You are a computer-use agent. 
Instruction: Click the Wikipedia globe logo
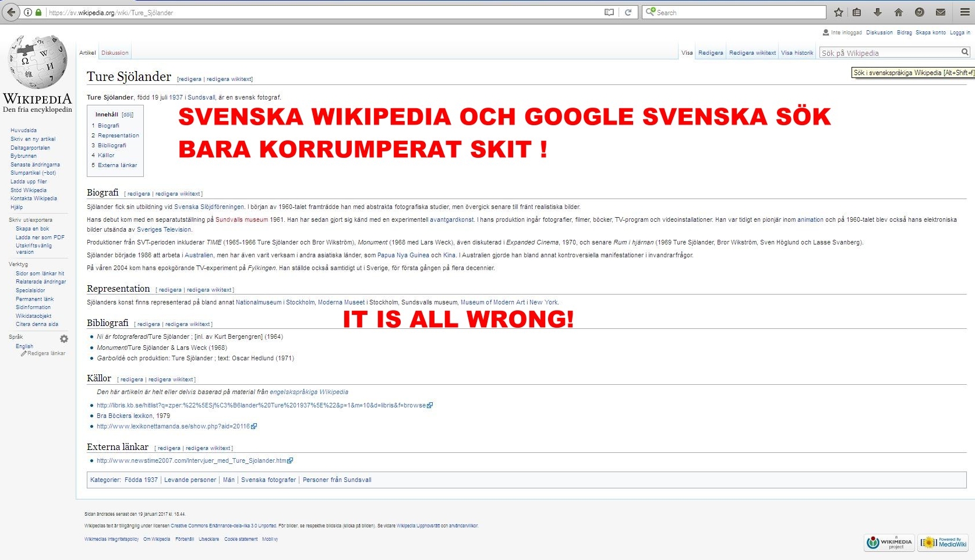pos(37,61)
